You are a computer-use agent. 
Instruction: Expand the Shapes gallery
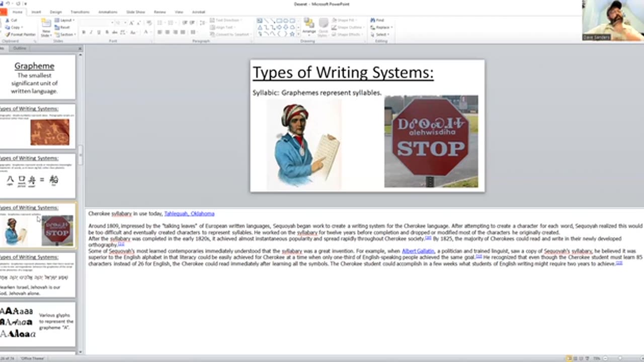[298, 34]
